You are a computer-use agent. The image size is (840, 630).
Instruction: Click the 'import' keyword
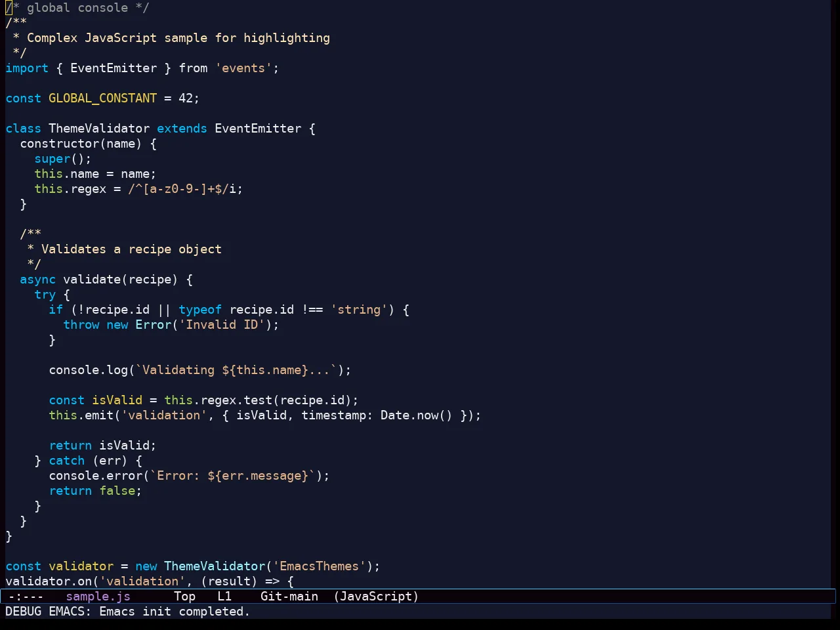click(27, 68)
